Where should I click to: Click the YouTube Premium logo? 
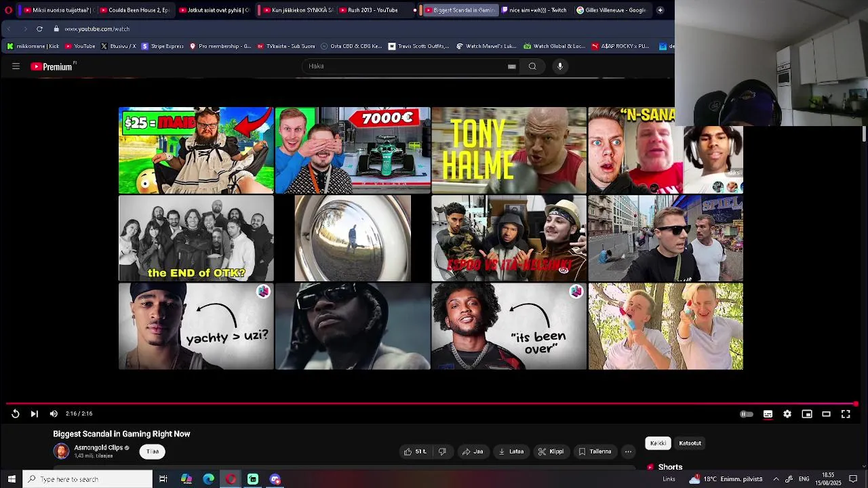tap(52, 66)
